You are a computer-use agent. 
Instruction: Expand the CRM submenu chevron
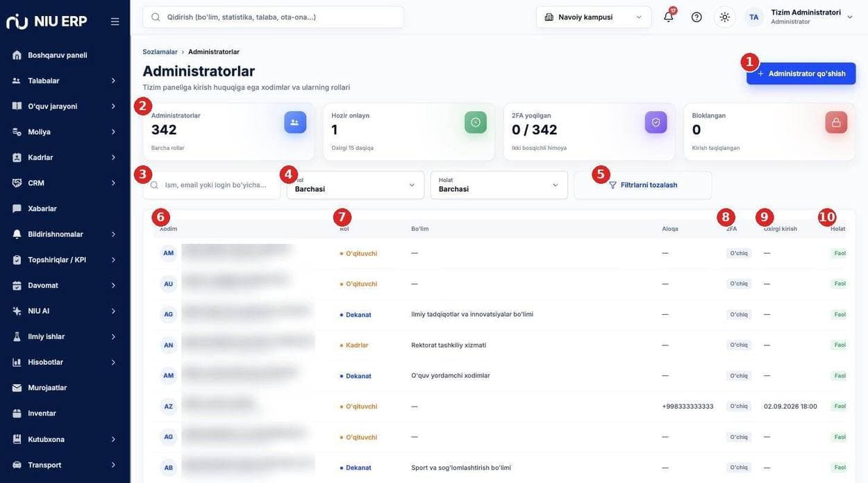(x=113, y=183)
